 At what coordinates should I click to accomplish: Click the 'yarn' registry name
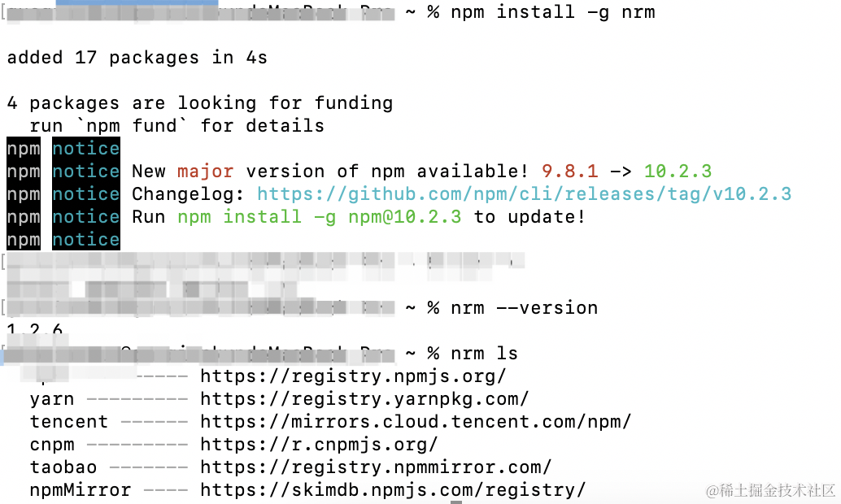pos(52,399)
